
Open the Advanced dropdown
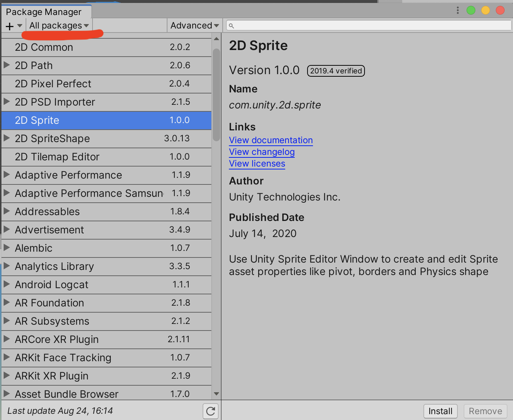[195, 26]
